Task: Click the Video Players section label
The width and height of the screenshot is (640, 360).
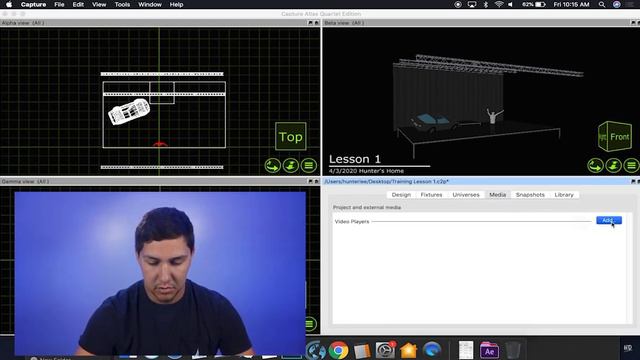Action: click(352, 221)
